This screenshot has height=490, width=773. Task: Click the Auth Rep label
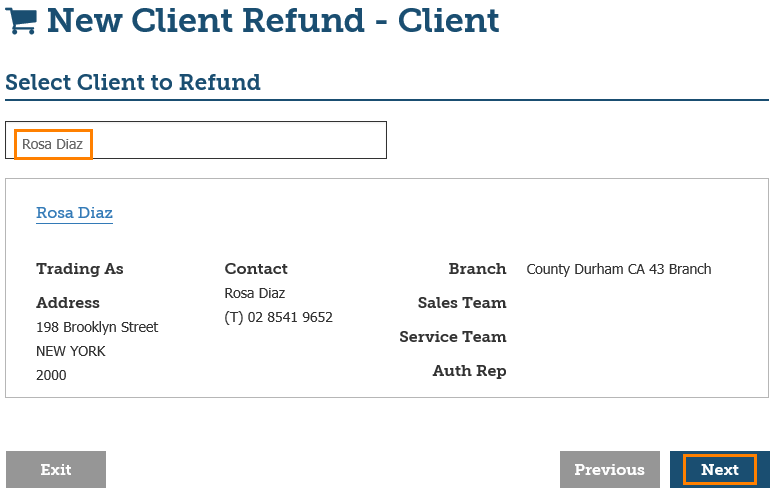469,371
